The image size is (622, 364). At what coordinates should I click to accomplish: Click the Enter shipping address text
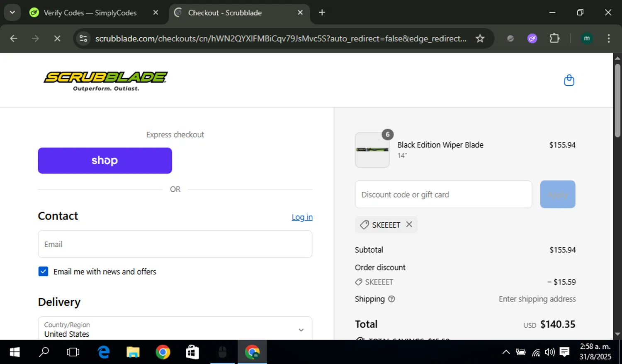(x=537, y=299)
